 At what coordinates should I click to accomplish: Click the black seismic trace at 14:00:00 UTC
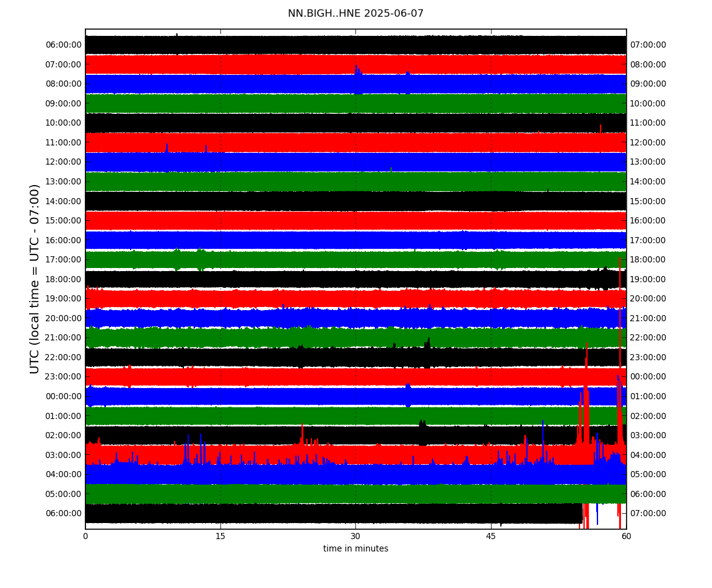355,201
